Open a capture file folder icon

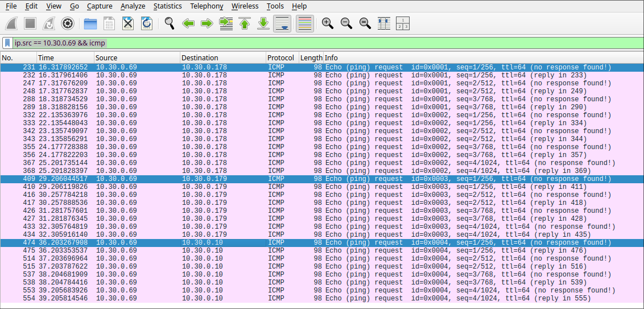tap(90, 23)
